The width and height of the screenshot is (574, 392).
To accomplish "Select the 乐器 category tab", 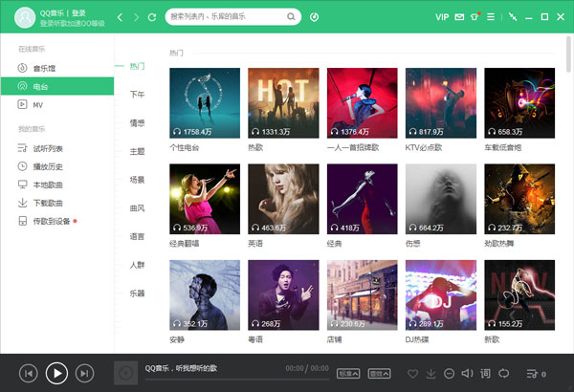I will tap(137, 294).
